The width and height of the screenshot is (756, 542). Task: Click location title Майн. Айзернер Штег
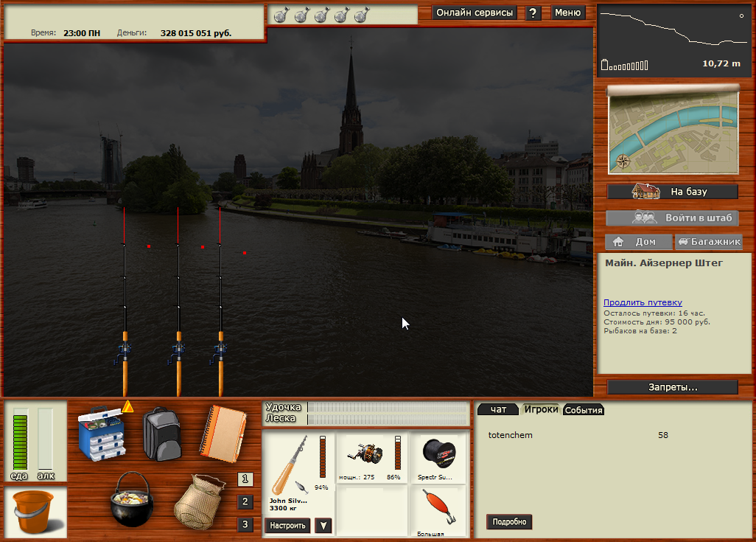point(663,263)
